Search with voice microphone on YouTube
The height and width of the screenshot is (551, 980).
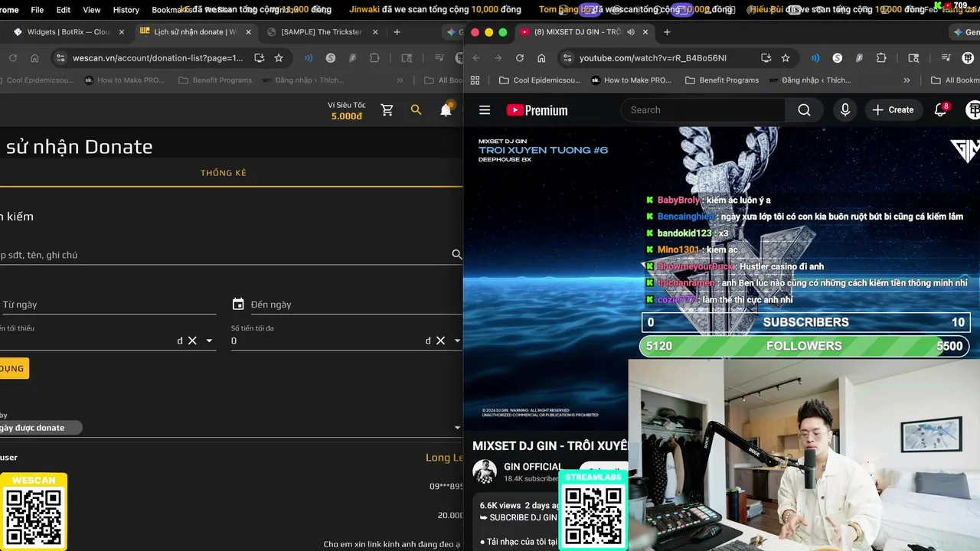tap(845, 110)
